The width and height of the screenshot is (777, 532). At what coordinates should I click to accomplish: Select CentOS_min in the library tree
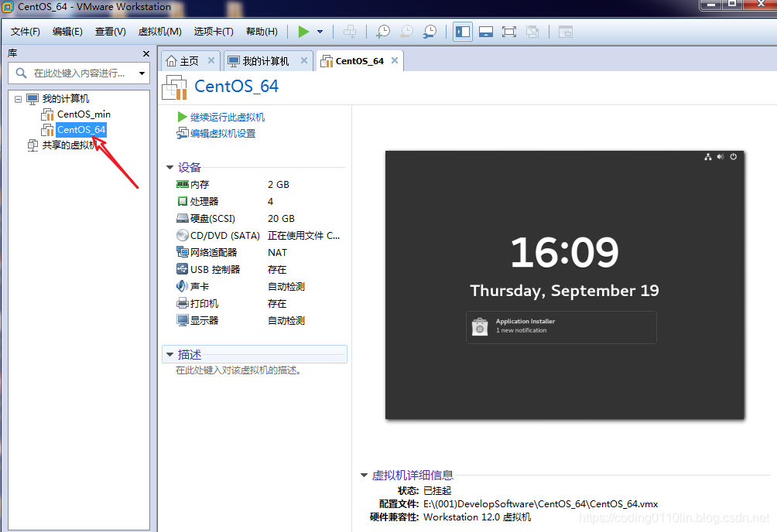[84, 114]
